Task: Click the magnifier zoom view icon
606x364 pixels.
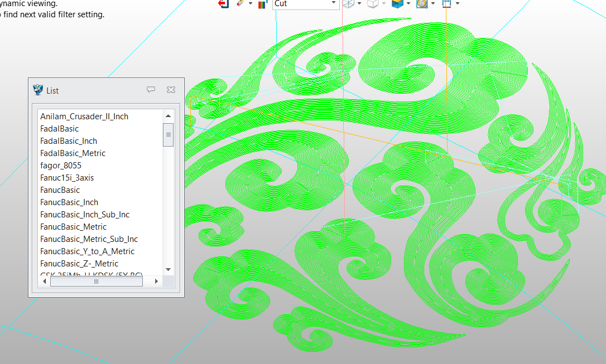Action: pyautogui.click(x=422, y=4)
